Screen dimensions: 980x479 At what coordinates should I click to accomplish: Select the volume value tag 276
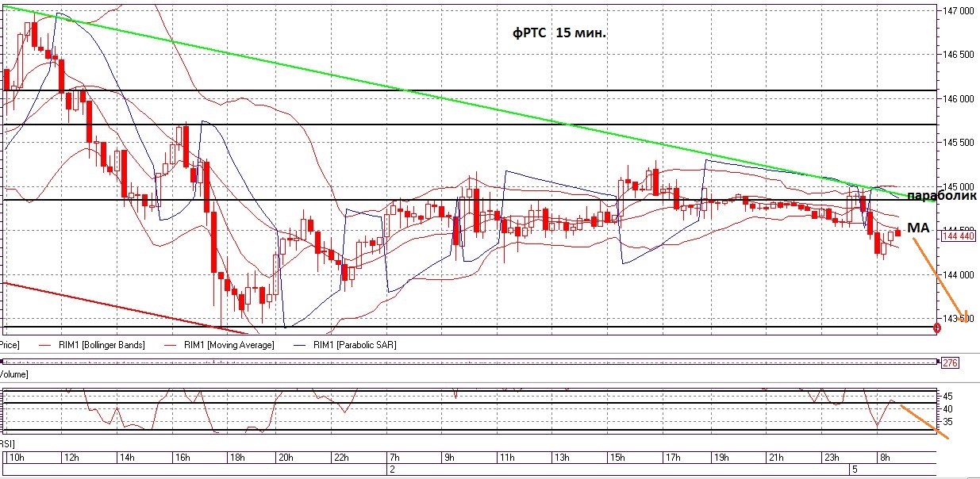[x=949, y=362]
